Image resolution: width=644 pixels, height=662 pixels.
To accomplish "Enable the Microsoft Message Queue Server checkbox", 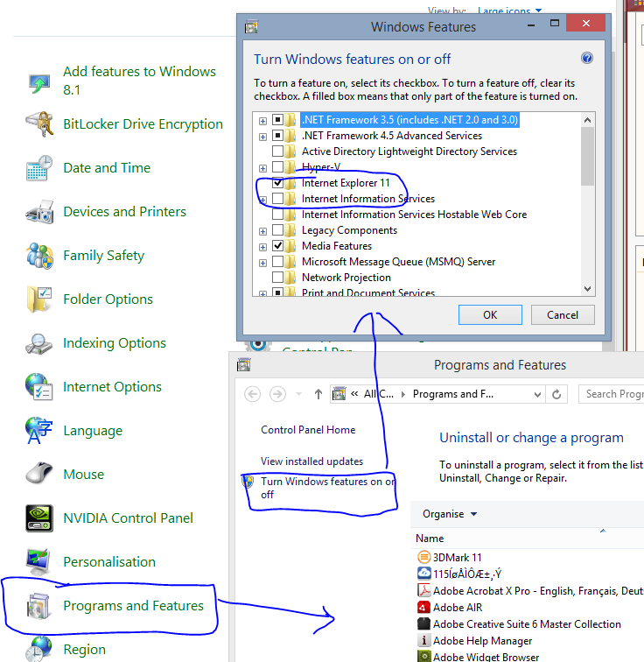I will (x=277, y=262).
